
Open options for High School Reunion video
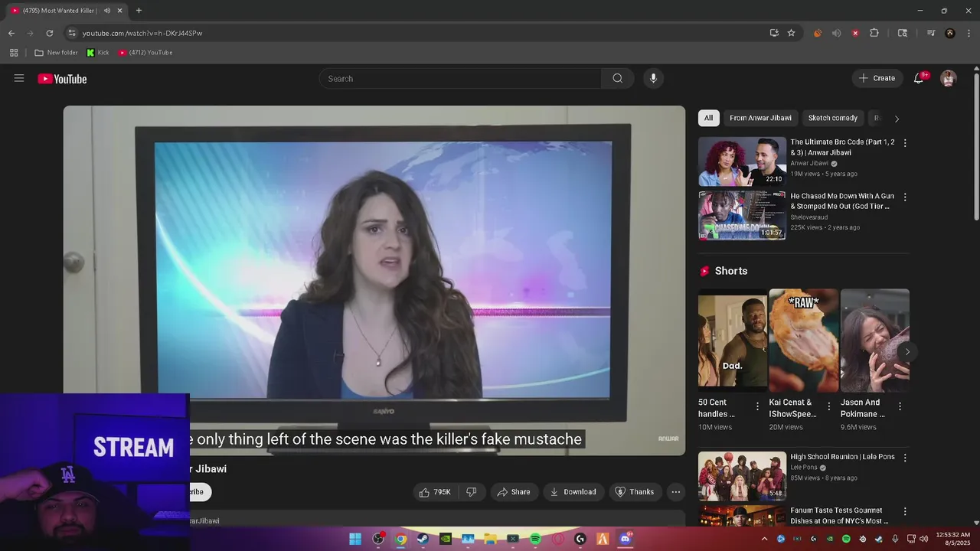pyautogui.click(x=905, y=458)
